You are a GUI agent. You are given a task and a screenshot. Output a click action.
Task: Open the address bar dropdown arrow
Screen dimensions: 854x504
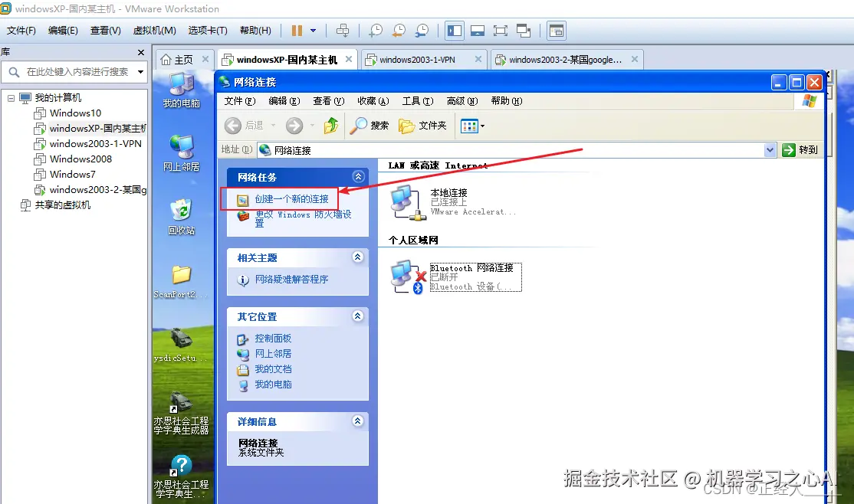770,150
